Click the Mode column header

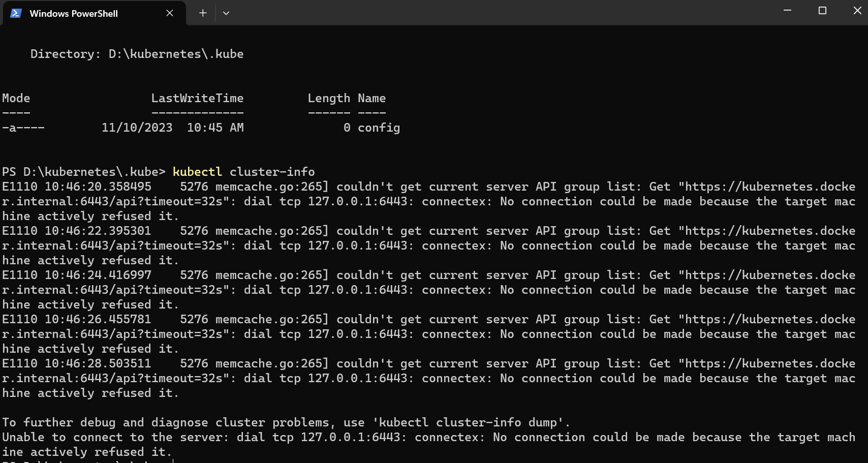(x=16, y=98)
